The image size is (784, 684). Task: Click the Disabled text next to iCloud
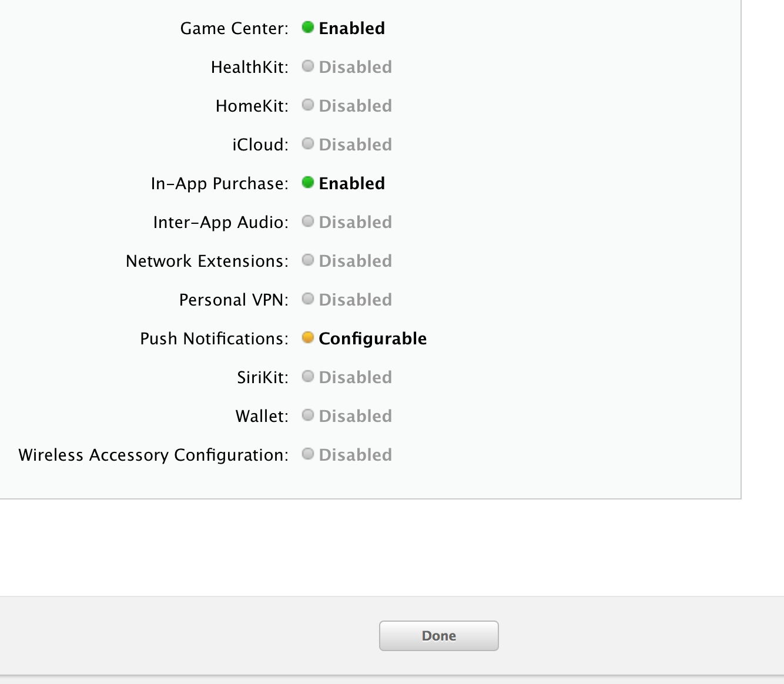[x=355, y=145]
